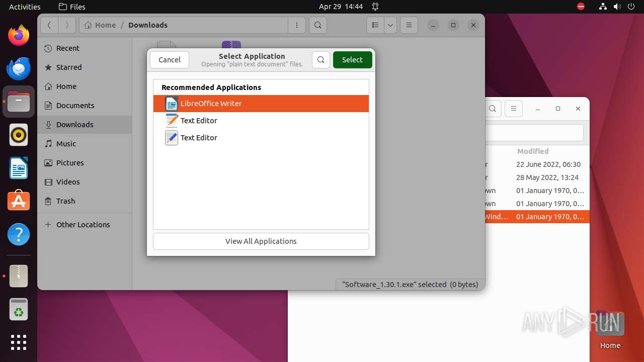The width and height of the screenshot is (644, 362).
Task: Launch Rhythmbox from the dock
Action: click(19, 135)
